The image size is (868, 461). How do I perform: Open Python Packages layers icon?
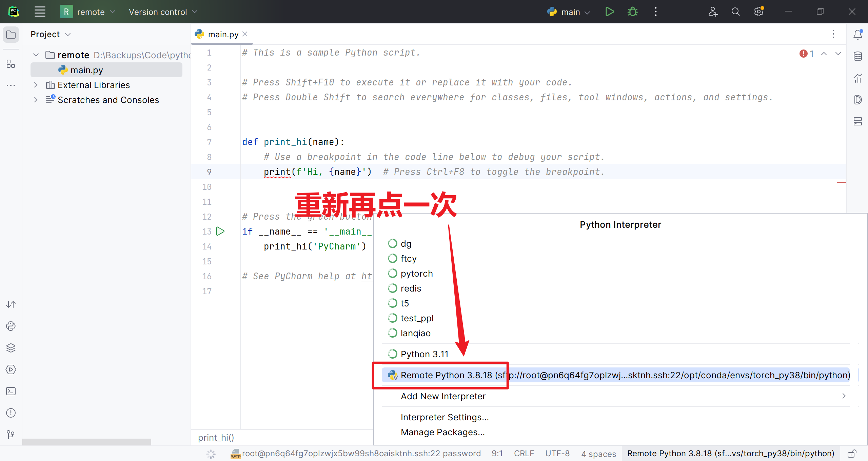click(11, 348)
